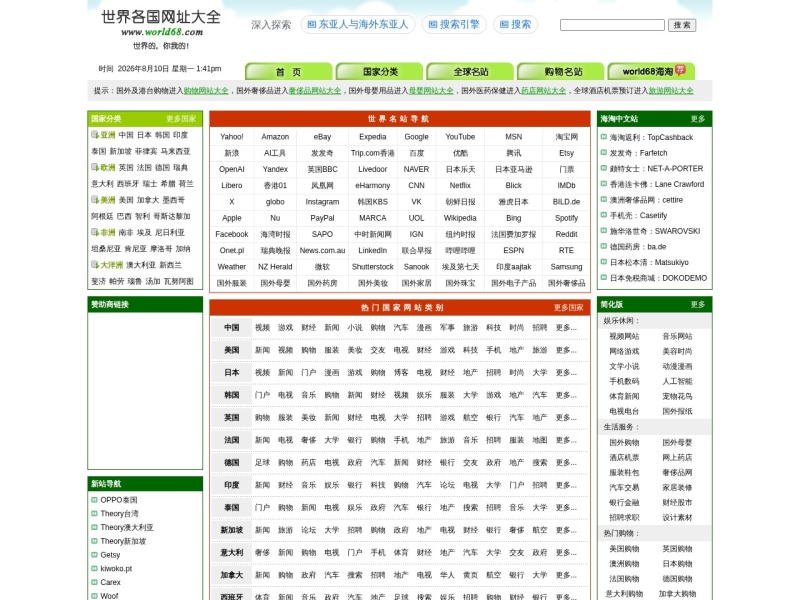Screen dimensions: 800x600
Task: Click 更多国家 in 国家分类 header
Action: [181, 119]
